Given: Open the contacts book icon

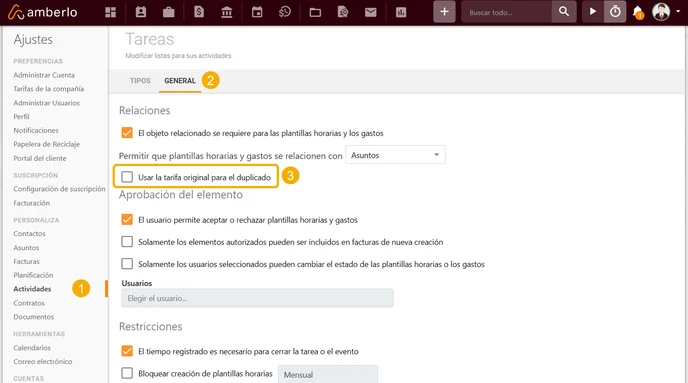Looking at the screenshot, I should click(x=141, y=12).
